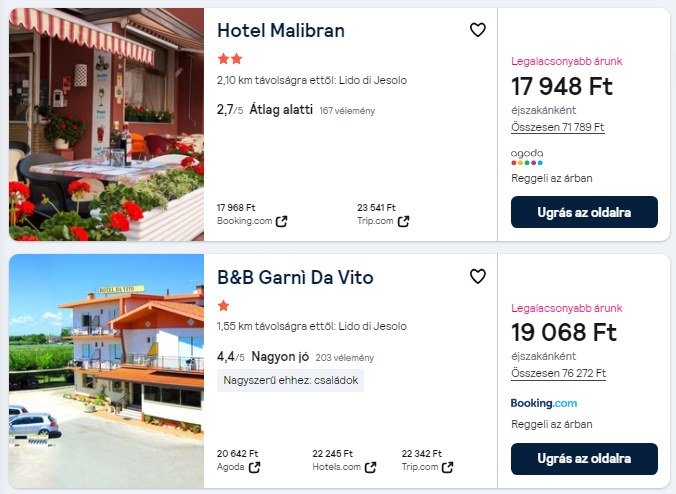View B&B Garnì Da Vito building photo
The height and width of the screenshot is (494, 676).
coord(106,370)
